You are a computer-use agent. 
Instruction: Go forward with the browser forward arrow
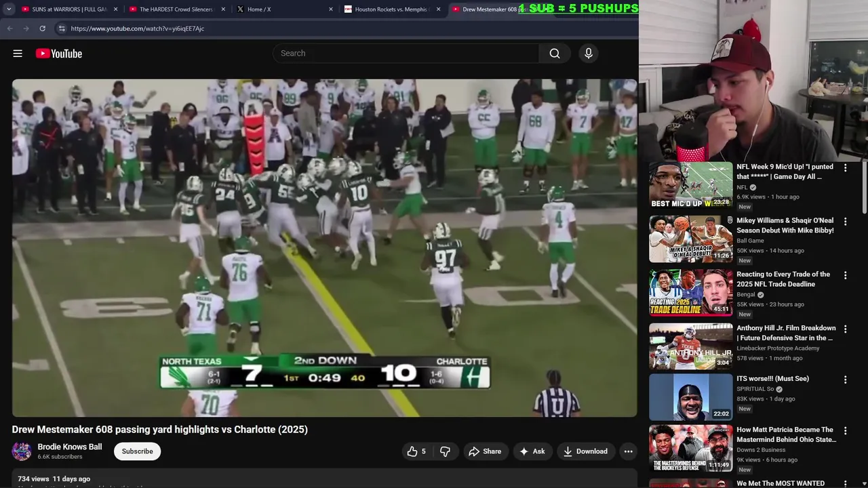[x=26, y=28]
